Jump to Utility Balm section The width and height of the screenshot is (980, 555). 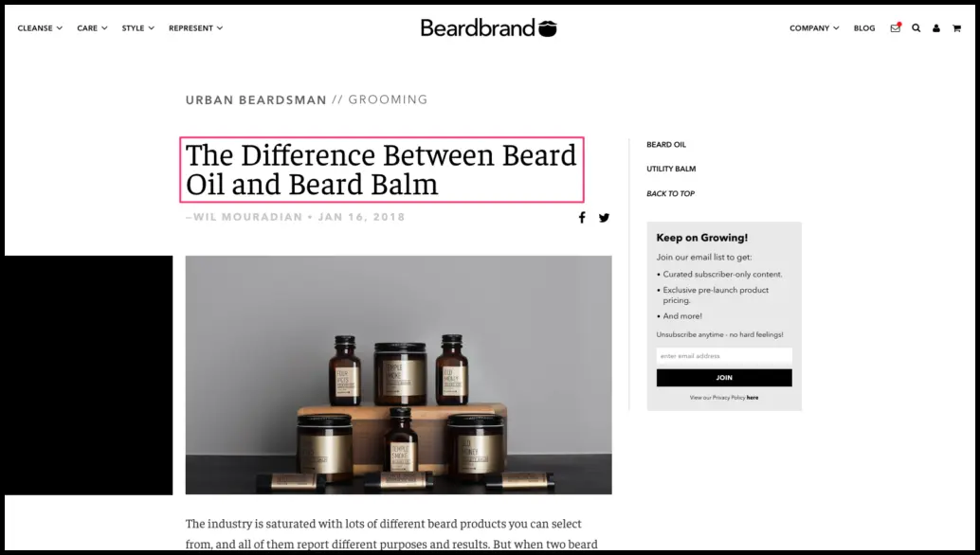click(x=671, y=169)
